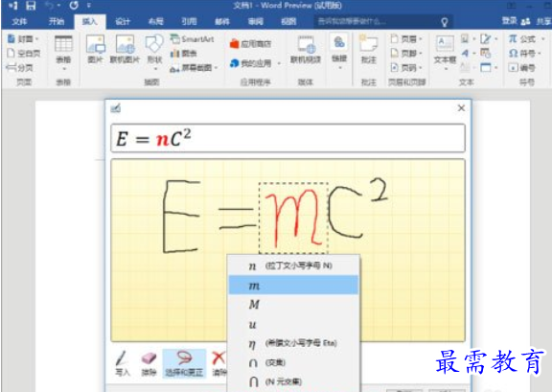Insert a 分页 (Page Break)
This screenshot has width=552, height=392.
(20, 67)
